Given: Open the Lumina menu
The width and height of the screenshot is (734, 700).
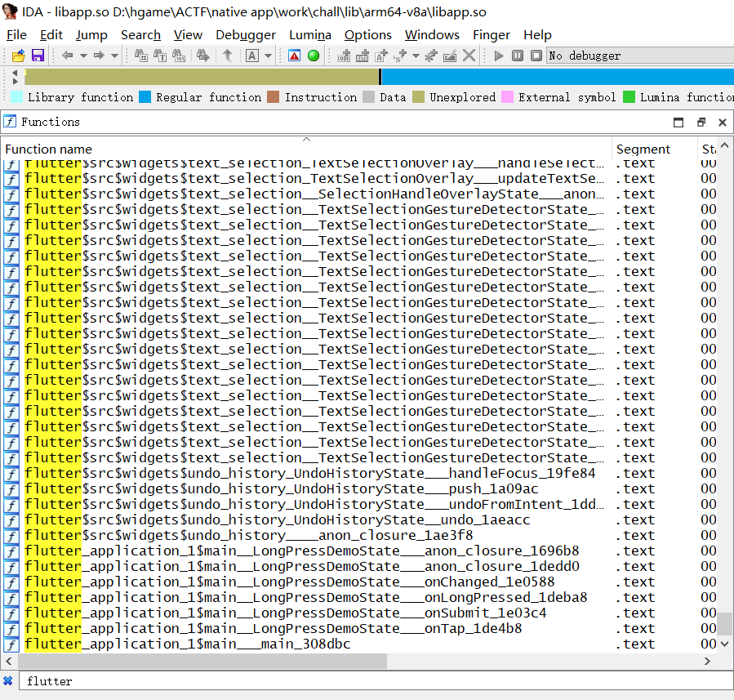Looking at the screenshot, I should click(309, 34).
